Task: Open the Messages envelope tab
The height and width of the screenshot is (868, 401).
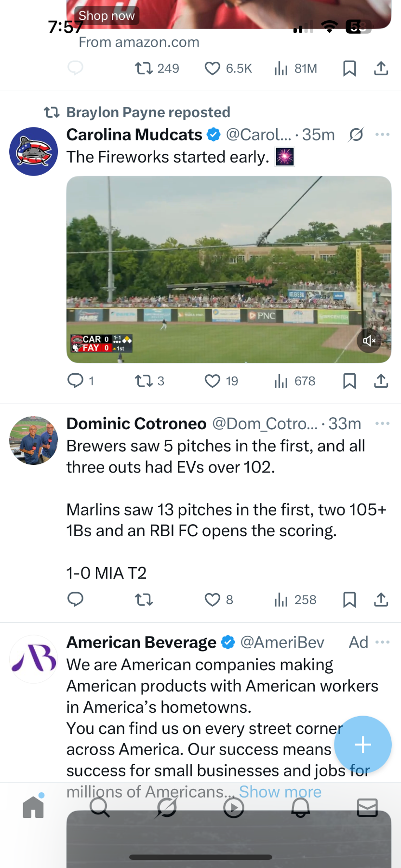Action: click(x=367, y=807)
